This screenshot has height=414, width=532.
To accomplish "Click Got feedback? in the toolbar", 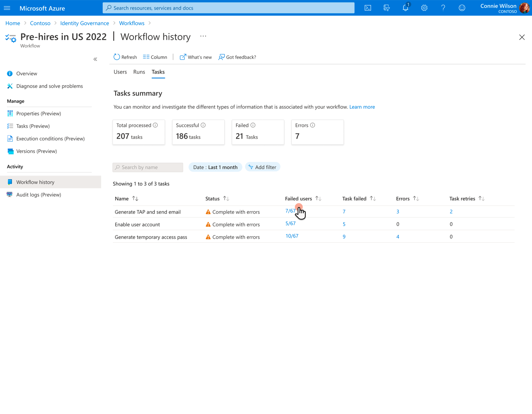I will click(x=237, y=57).
